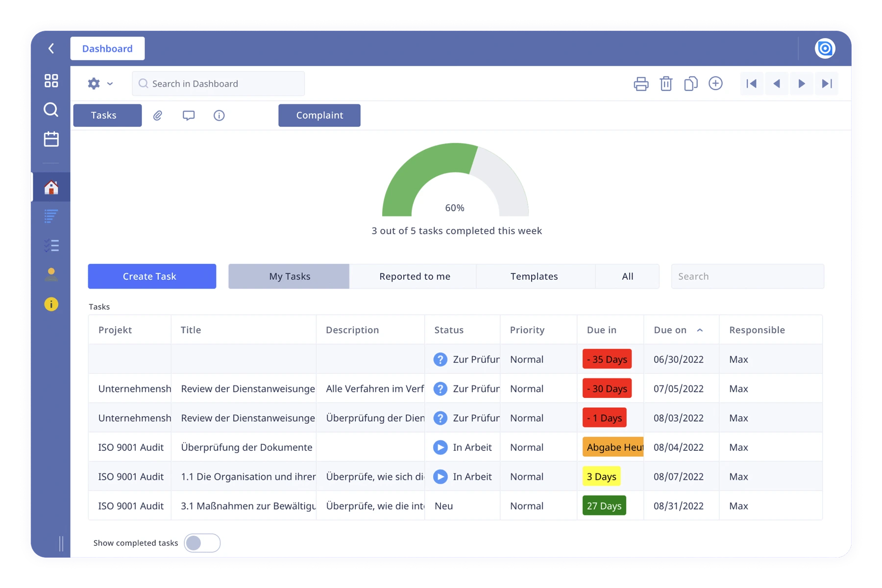Screen dimensions: 882x588
Task: Open the apps grid icon in sidebar
Action: tap(51, 80)
